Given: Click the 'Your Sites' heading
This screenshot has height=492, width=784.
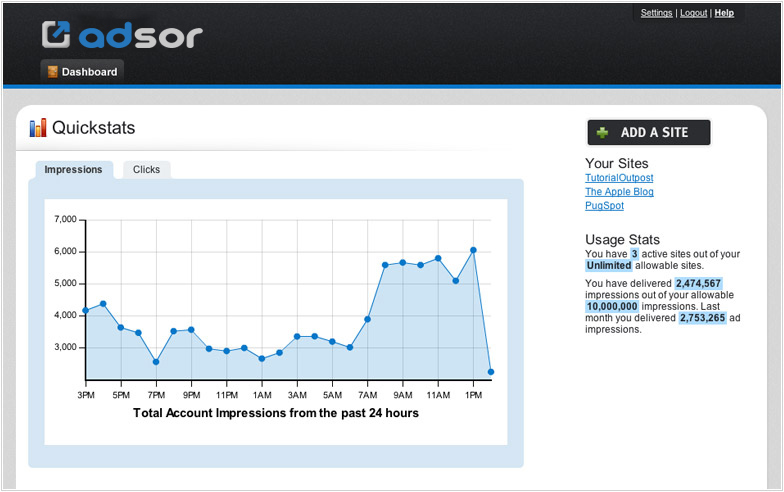Looking at the screenshot, I should pyautogui.click(x=616, y=164).
